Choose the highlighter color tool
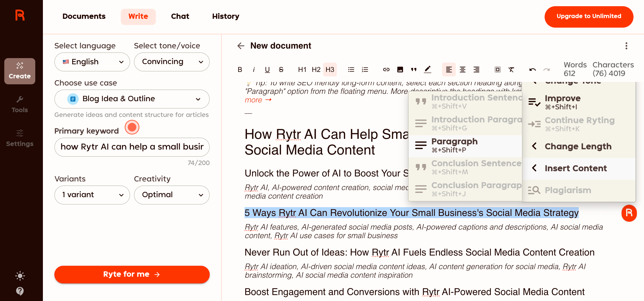644x301 pixels. click(428, 70)
